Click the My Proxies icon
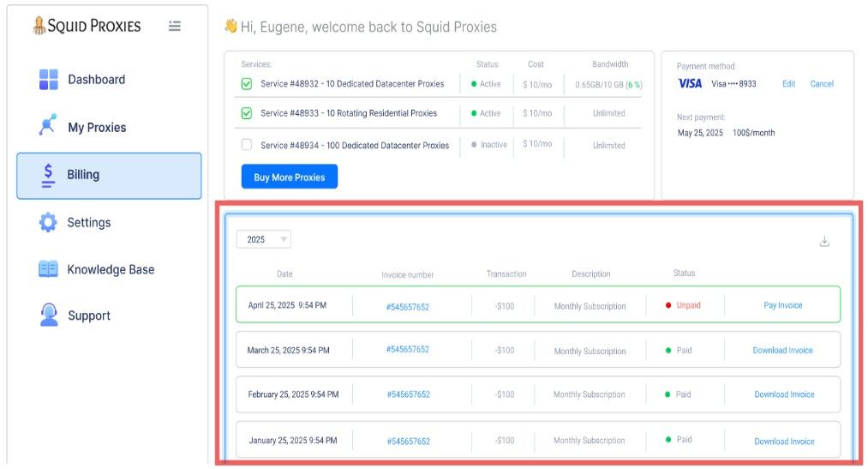Viewport: 868px width, 469px height. 48,124
